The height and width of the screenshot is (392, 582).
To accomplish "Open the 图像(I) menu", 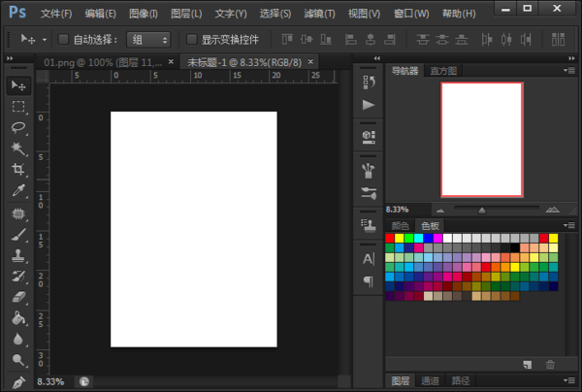I will tap(144, 14).
